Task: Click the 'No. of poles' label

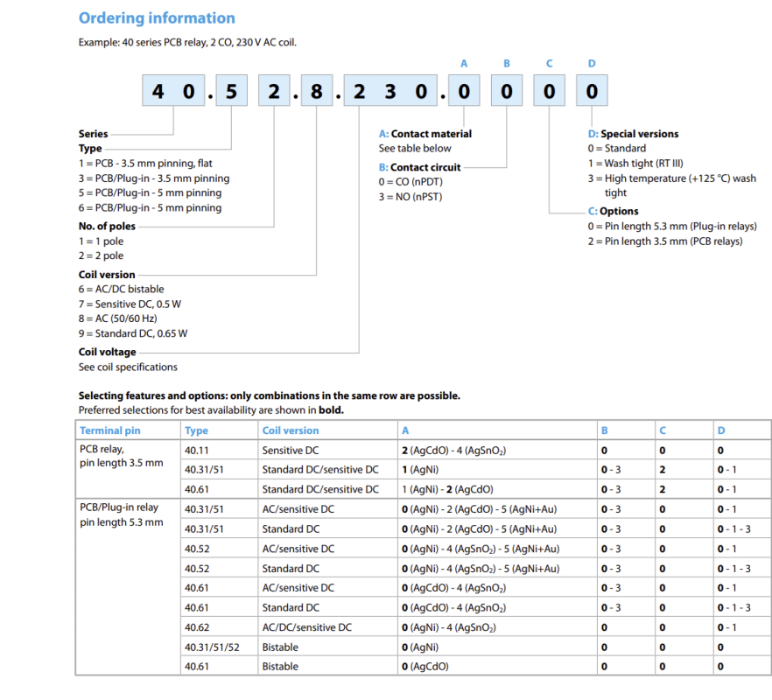Action: click(x=107, y=226)
